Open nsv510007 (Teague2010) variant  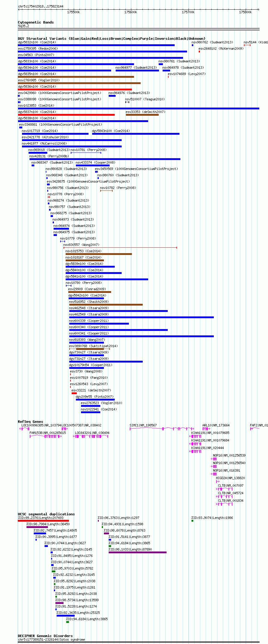(x=127, y=102)
